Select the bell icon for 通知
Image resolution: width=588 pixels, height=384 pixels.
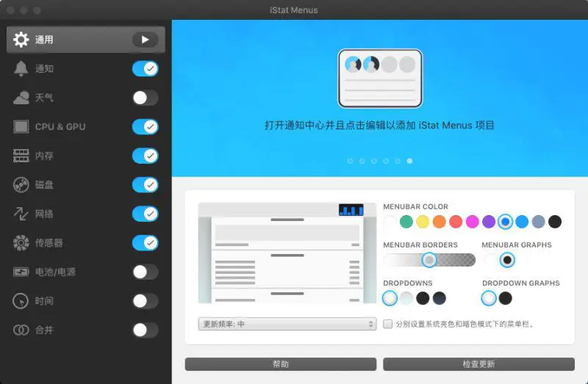[21, 68]
